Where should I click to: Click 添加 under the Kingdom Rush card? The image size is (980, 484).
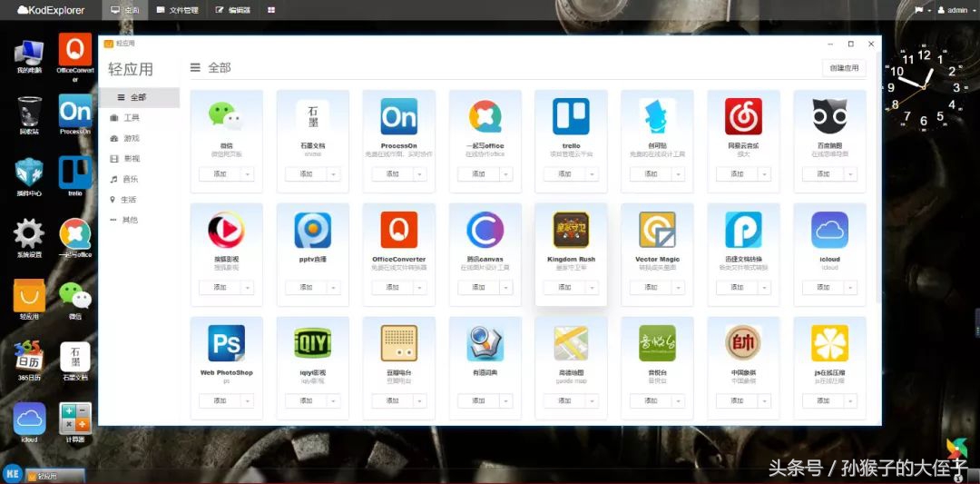pyautogui.click(x=564, y=287)
